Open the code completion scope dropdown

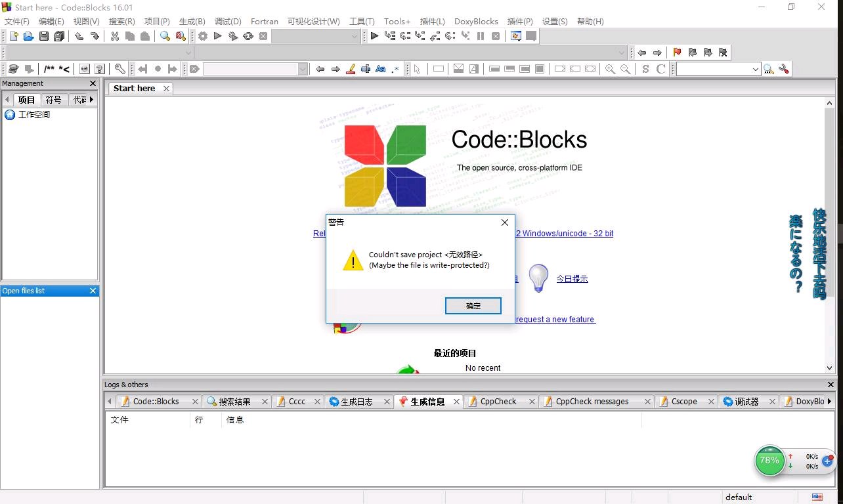(x=188, y=52)
